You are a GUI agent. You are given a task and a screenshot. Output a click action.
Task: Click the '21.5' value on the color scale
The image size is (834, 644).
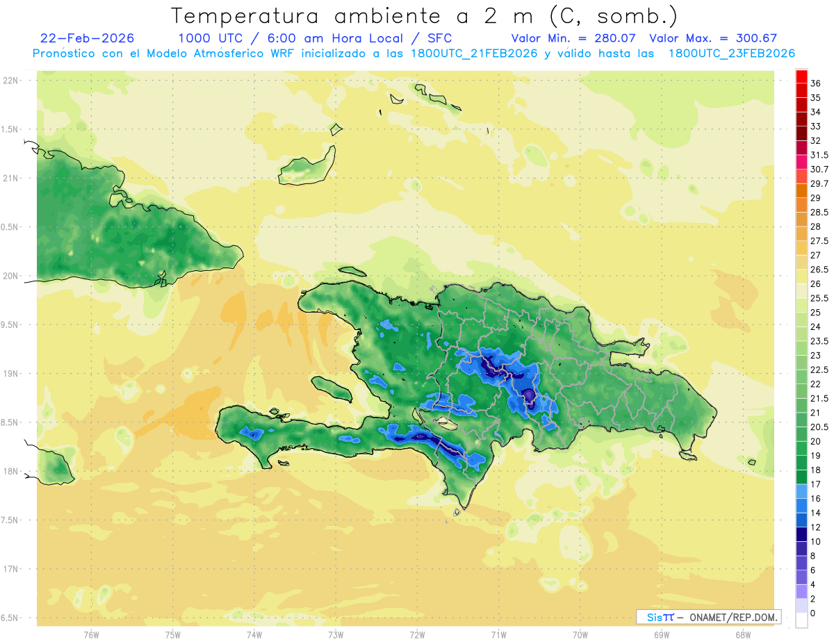tap(819, 399)
